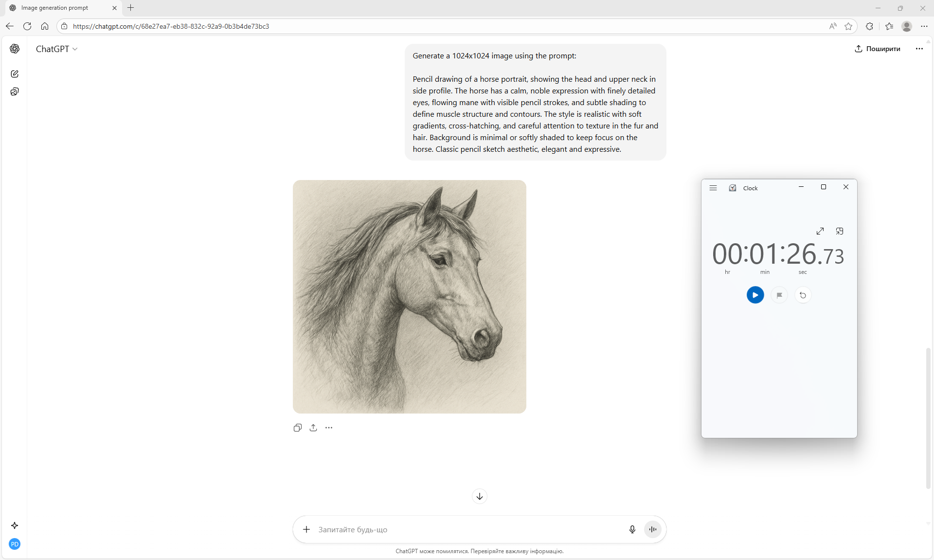Share the generated image via upload icon

[313, 428]
